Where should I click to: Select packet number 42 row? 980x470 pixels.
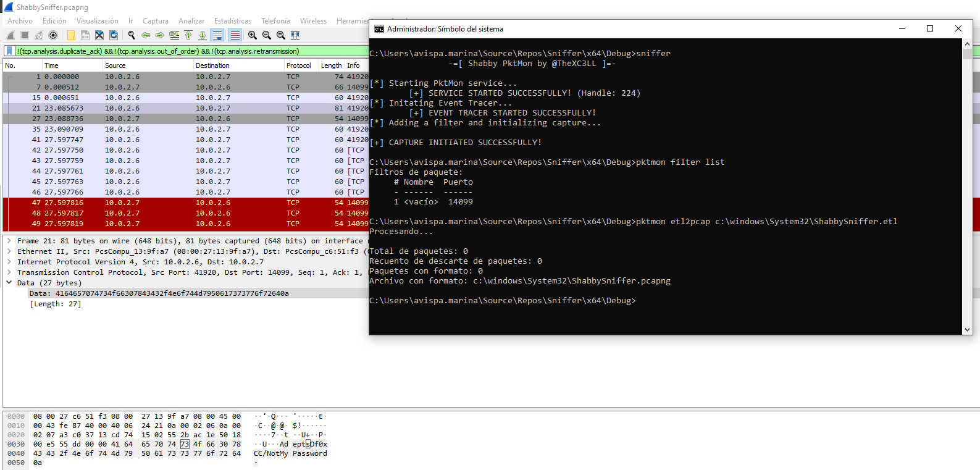coord(186,150)
